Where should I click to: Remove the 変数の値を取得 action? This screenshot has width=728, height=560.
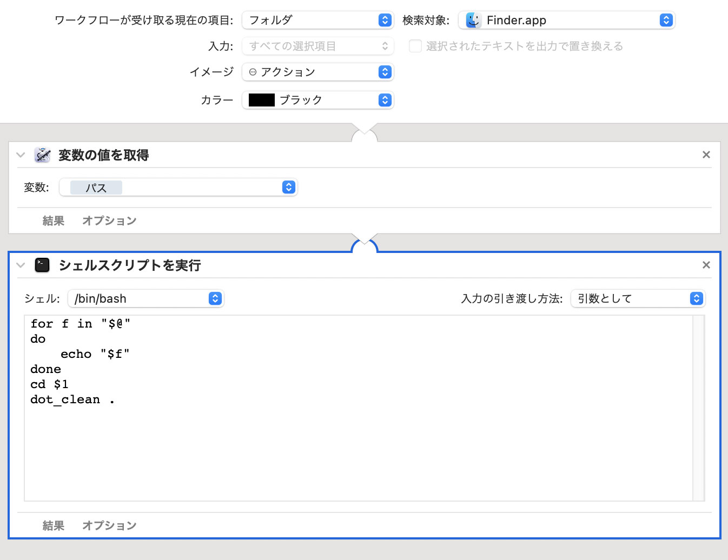tap(706, 155)
